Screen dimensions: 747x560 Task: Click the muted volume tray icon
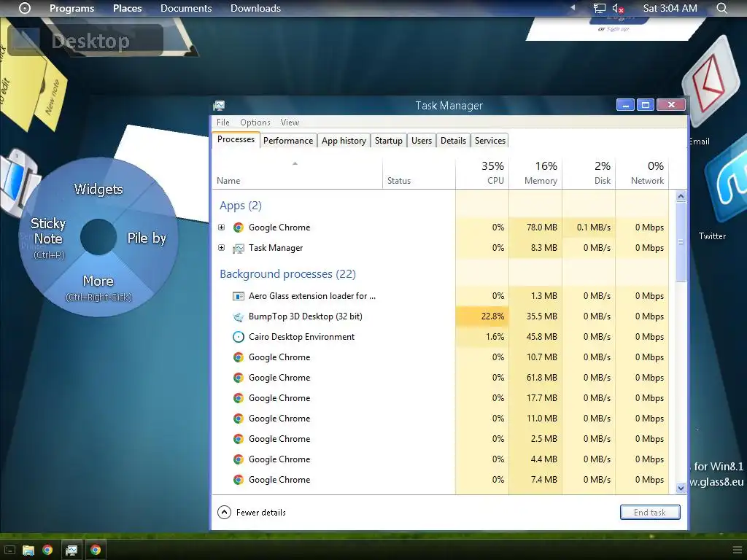(618, 8)
